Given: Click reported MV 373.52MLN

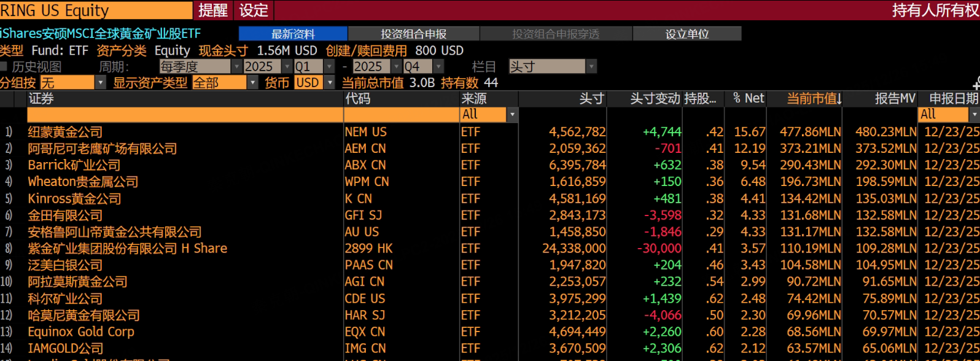Looking at the screenshot, I should pos(886,149).
